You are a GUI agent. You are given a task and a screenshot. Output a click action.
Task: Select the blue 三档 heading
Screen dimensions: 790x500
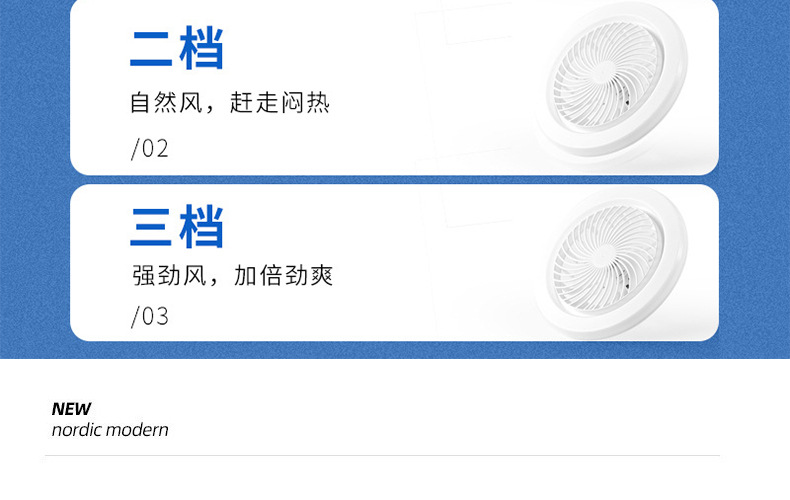(x=177, y=226)
